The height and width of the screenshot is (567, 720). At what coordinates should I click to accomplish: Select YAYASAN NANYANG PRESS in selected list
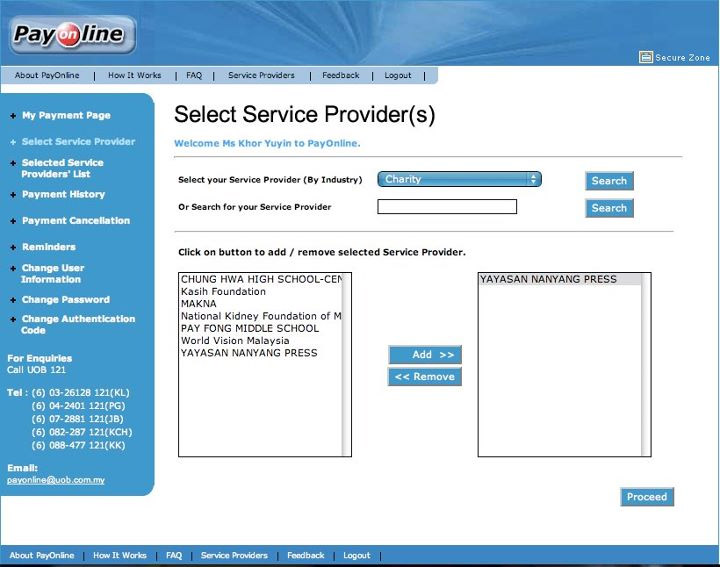[x=560, y=279]
